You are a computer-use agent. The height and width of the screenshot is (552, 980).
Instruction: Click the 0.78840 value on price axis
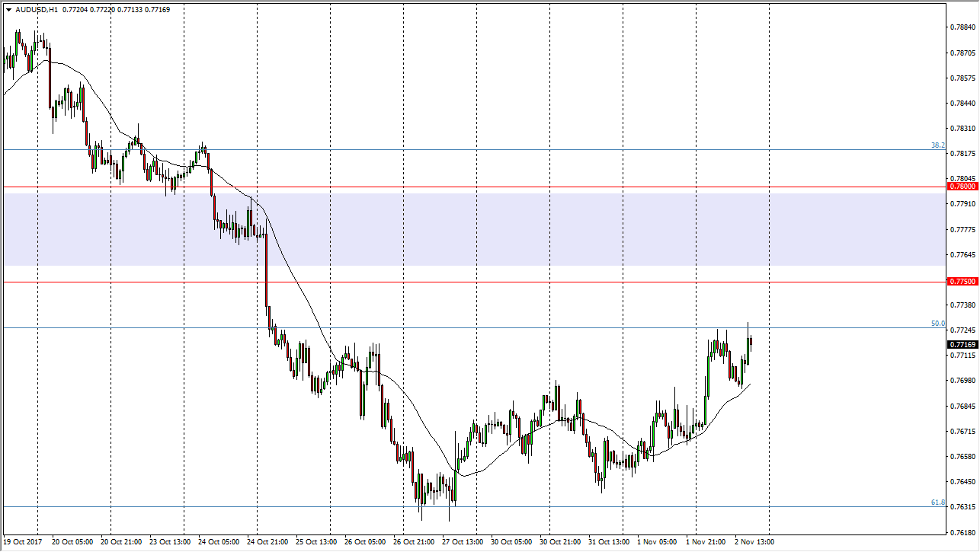[963, 27]
